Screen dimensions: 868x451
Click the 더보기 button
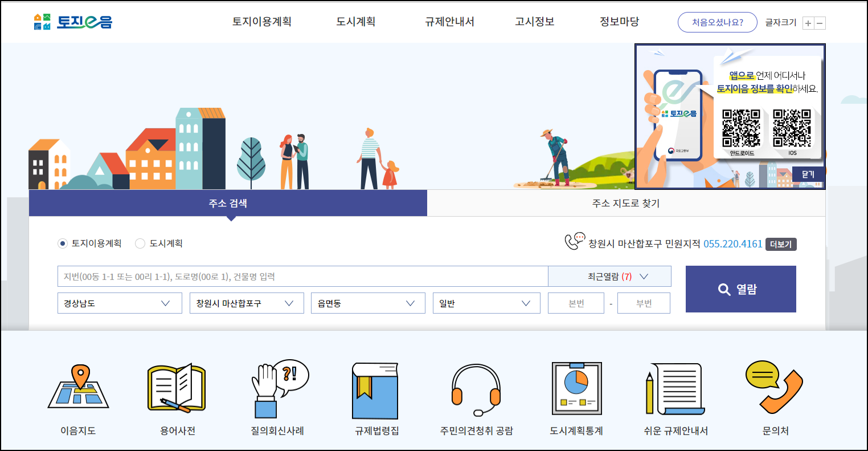(x=781, y=244)
